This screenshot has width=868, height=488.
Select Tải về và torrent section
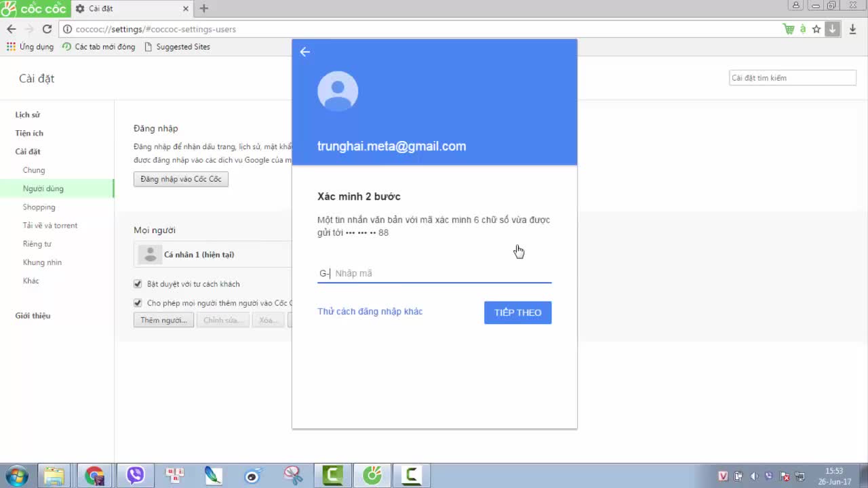coord(50,225)
